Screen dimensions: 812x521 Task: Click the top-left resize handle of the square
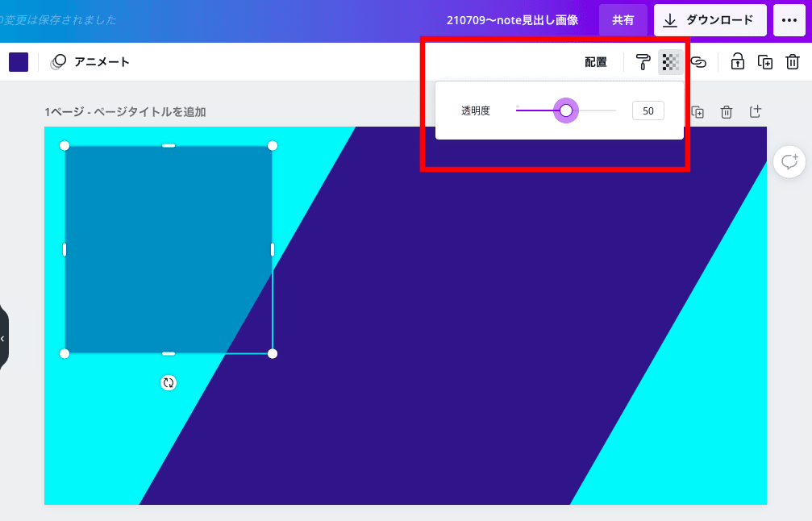[x=65, y=146]
